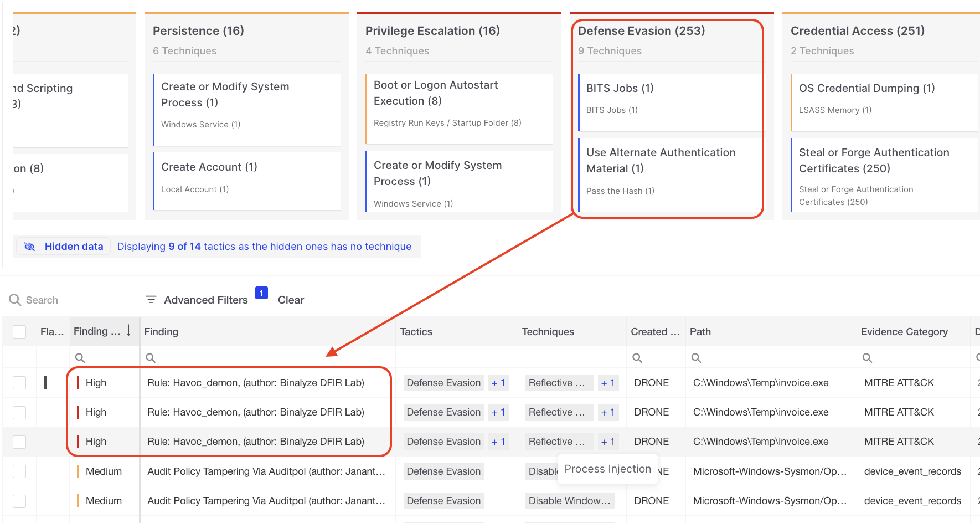Select the Credential Access (251) tactic header
Screen dimensions: 980x523
click(x=857, y=31)
